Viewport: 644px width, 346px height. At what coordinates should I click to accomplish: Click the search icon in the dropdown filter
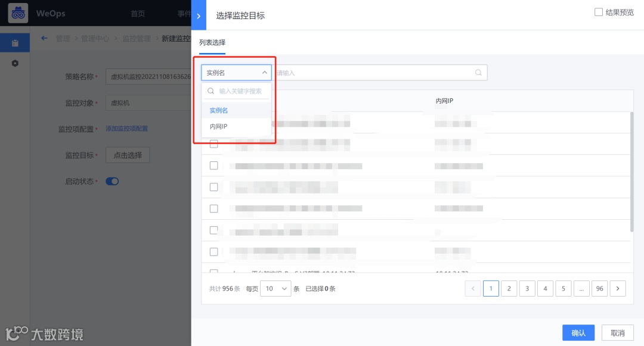[210, 91]
